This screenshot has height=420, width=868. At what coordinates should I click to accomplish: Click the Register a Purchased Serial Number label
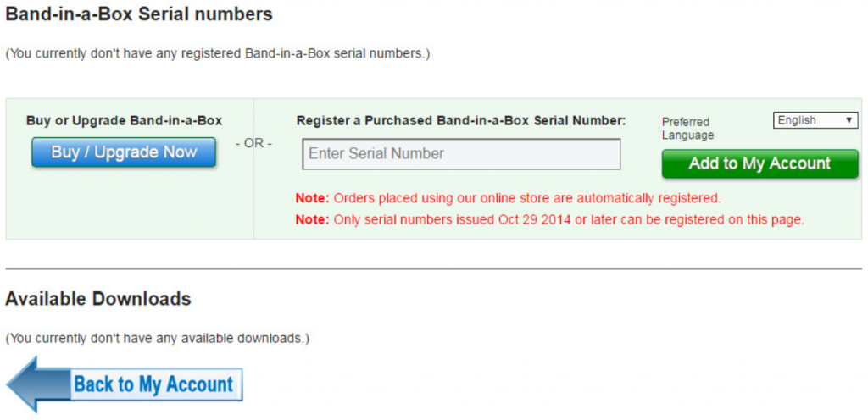[461, 121]
